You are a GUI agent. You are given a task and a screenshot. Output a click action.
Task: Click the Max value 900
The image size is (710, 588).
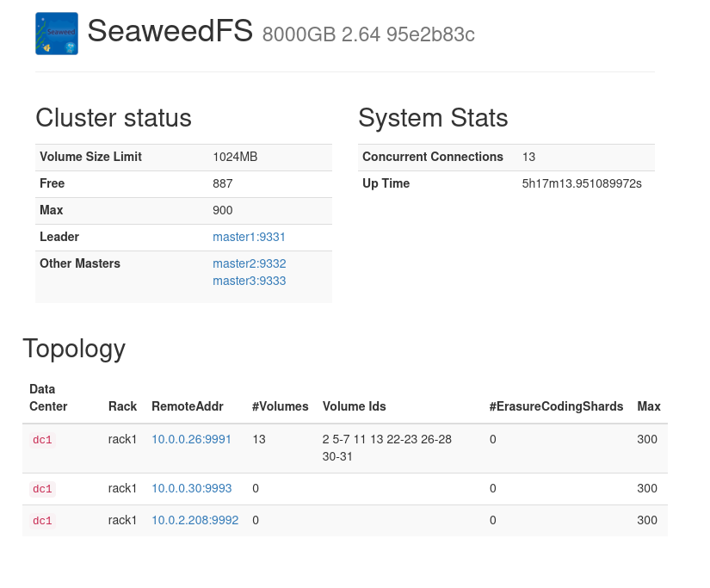tap(222, 210)
